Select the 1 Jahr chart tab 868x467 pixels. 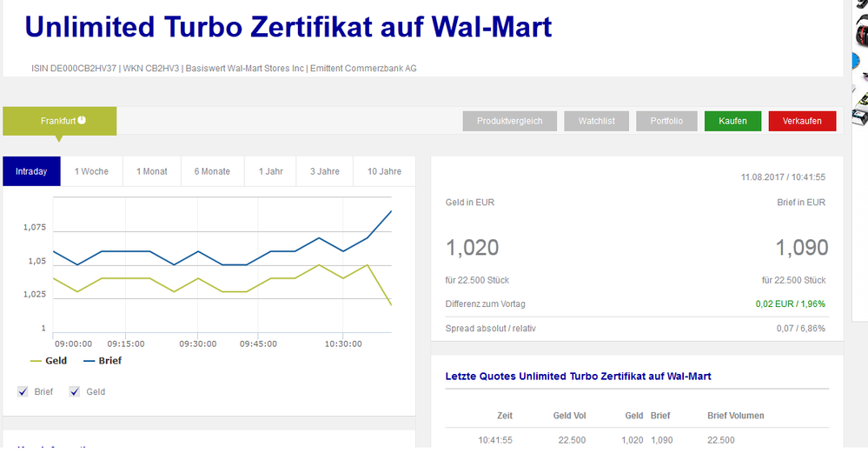pos(270,171)
